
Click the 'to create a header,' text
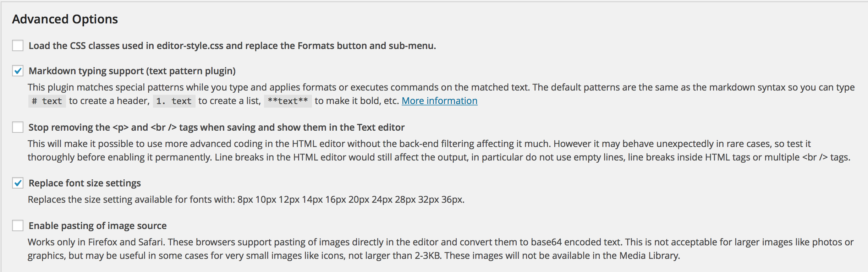coord(109,101)
